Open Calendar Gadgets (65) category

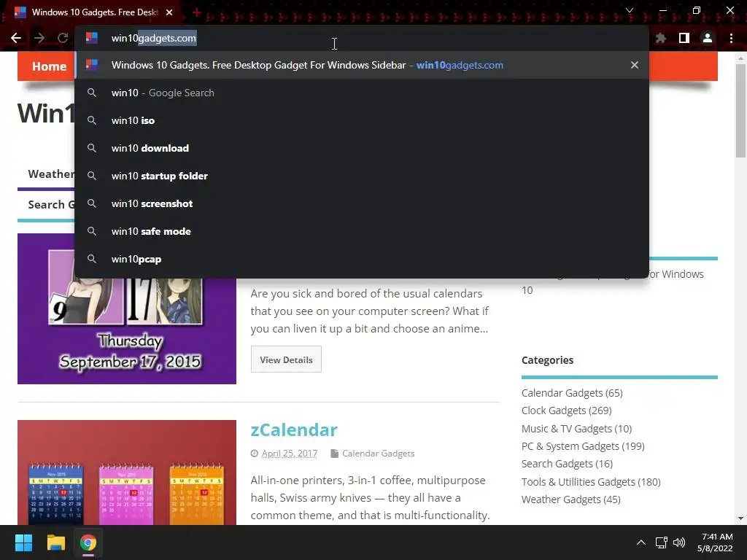572,393
